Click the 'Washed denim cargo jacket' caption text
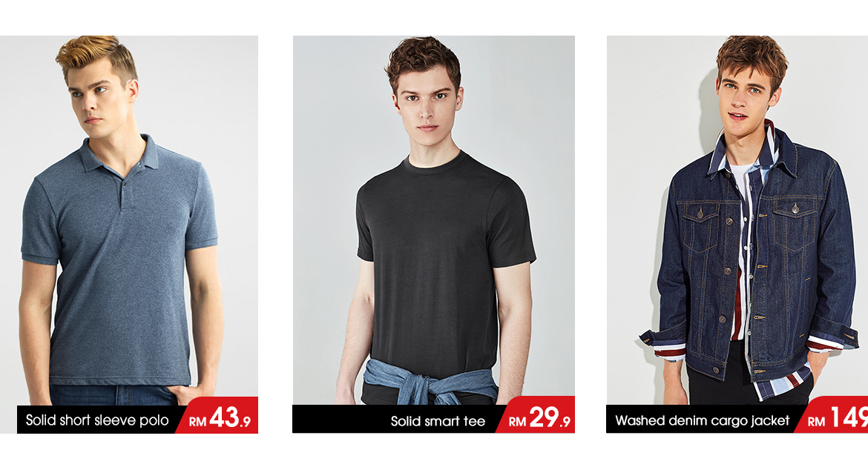 (702, 421)
